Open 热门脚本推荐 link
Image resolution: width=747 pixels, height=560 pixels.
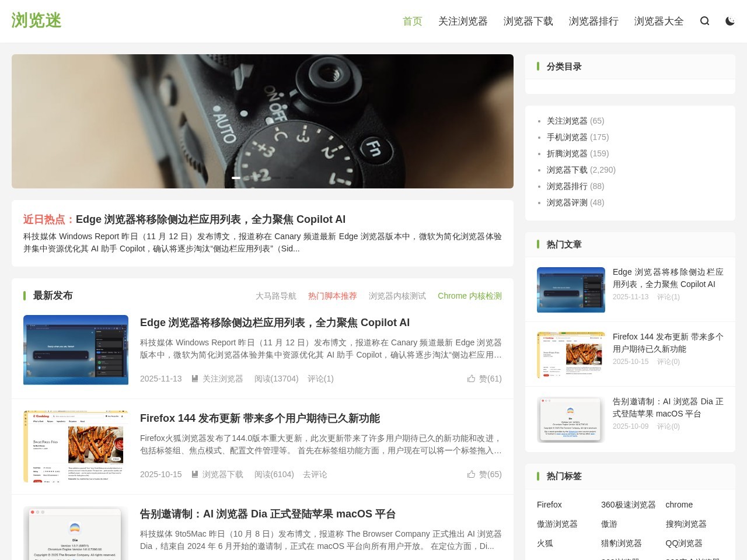coord(333,296)
